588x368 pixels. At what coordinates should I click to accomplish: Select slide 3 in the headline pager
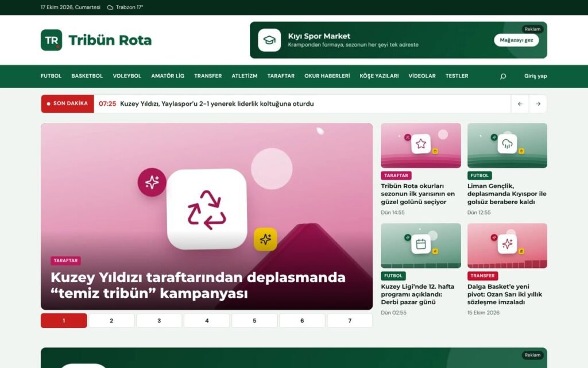[159, 321]
